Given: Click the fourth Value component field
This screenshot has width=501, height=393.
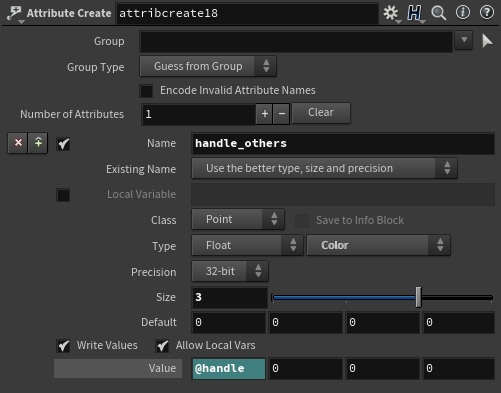Looking at the screenshot, I should (x=459, y=369).
